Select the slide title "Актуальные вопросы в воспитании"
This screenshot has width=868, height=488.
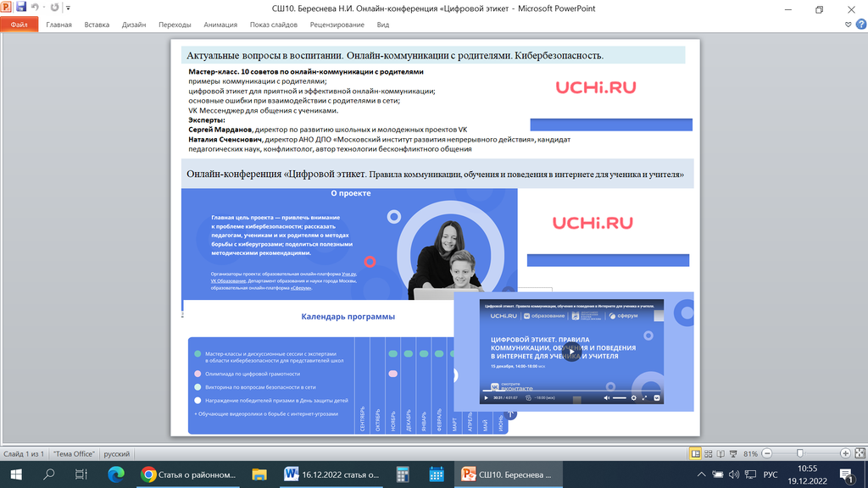pyautogui.click(x=265, y=55)
